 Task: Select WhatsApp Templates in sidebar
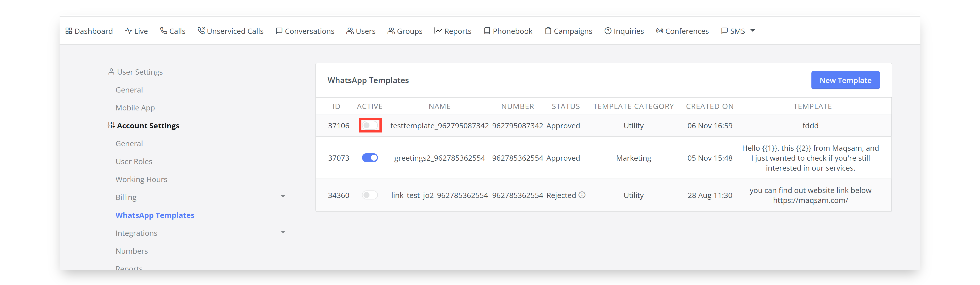pyautogui.click(x=155, y=215)
